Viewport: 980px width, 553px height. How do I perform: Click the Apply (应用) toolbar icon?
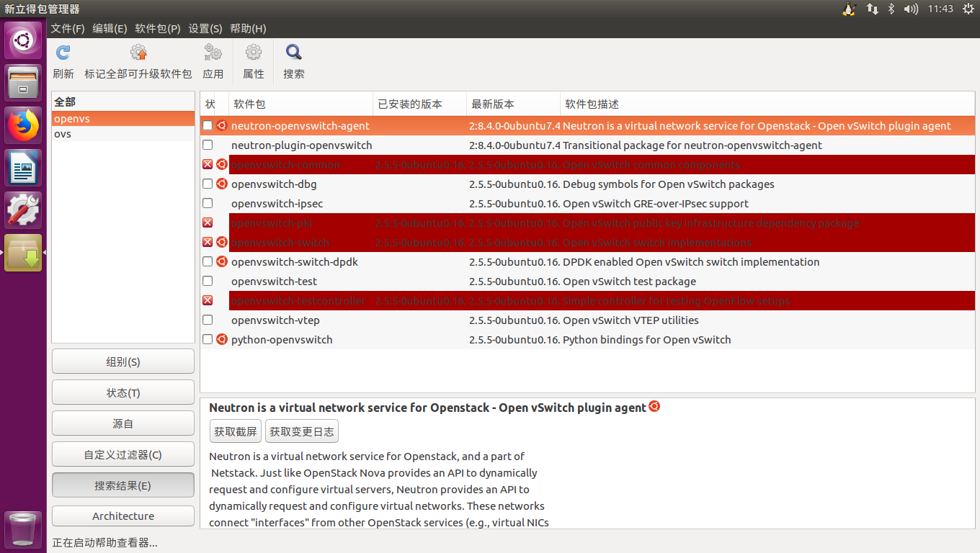pos(213,53)
